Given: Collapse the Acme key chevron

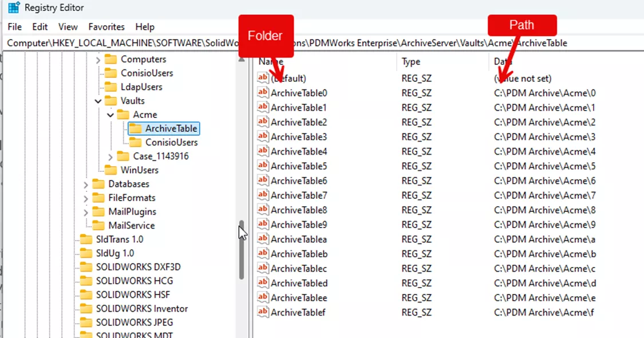Looking at the screenshot, I should 110,115.
